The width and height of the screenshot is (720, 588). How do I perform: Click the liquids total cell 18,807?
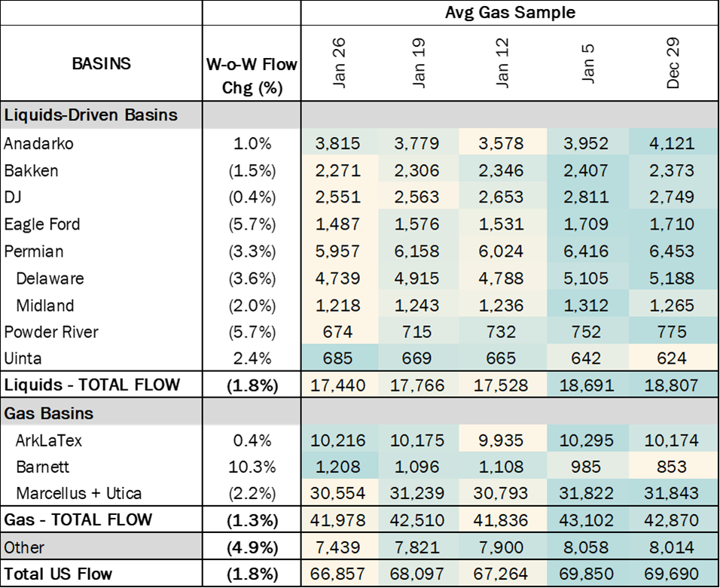coord(671,385)
